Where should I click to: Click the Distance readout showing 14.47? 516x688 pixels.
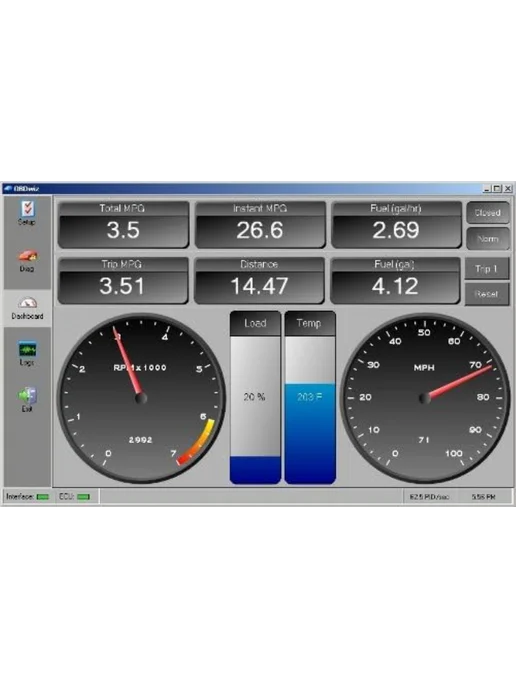(x=259, y=281)
